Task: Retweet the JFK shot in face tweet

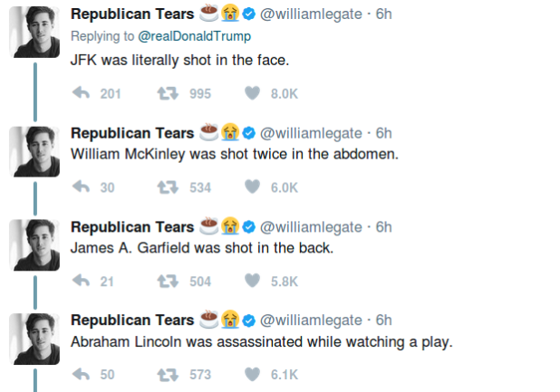Action: [168, 93]
